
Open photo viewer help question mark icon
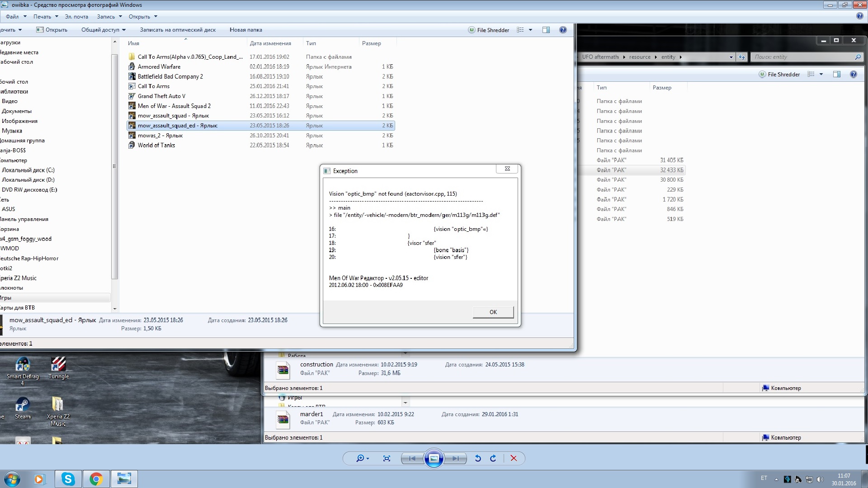pos(859,16)
